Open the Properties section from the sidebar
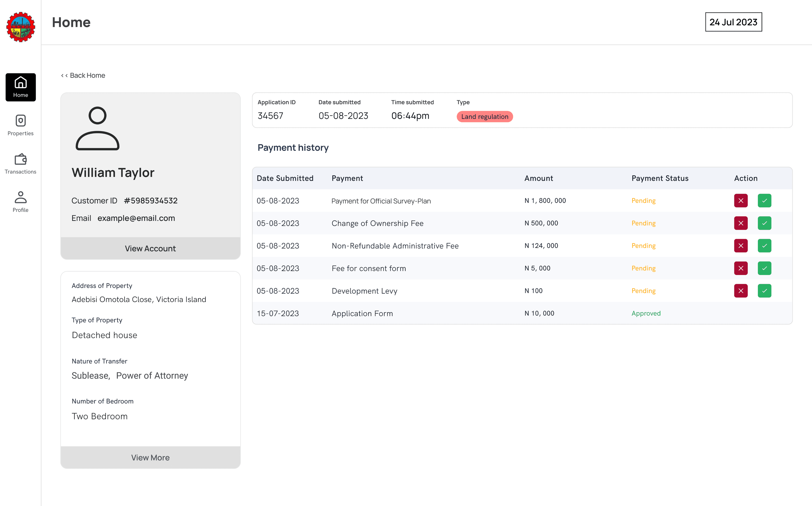Viewport: 812px width, 506px height. [21, 126]
